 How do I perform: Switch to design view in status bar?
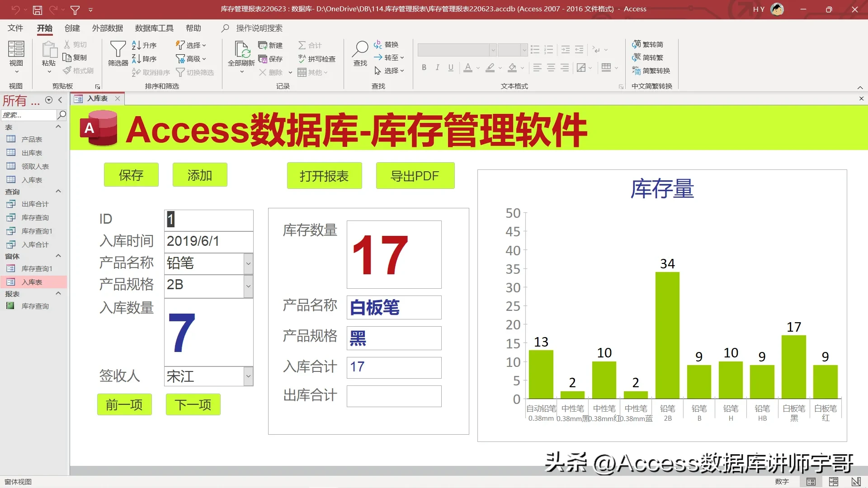(x=855, y=482)
